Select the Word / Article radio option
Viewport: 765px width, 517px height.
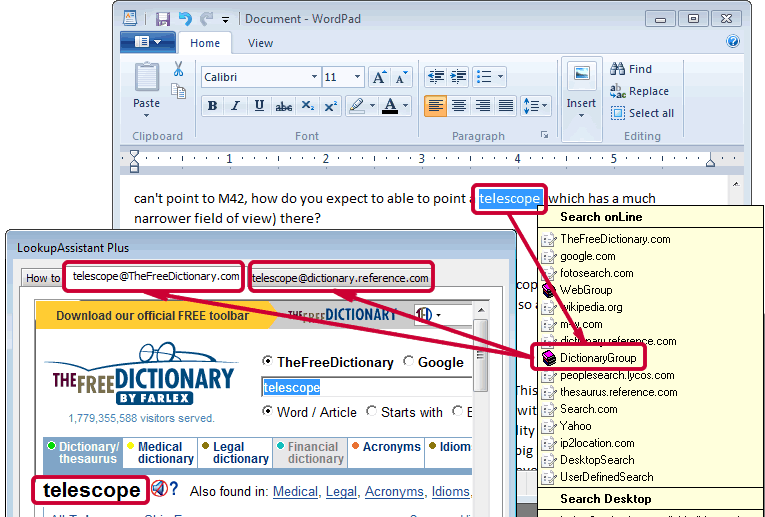pyautogui.click(x=267, y=411)
